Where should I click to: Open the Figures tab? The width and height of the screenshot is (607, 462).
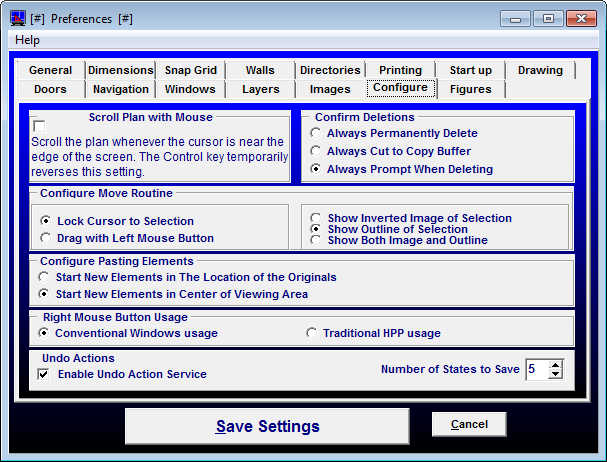coord(470,89)
